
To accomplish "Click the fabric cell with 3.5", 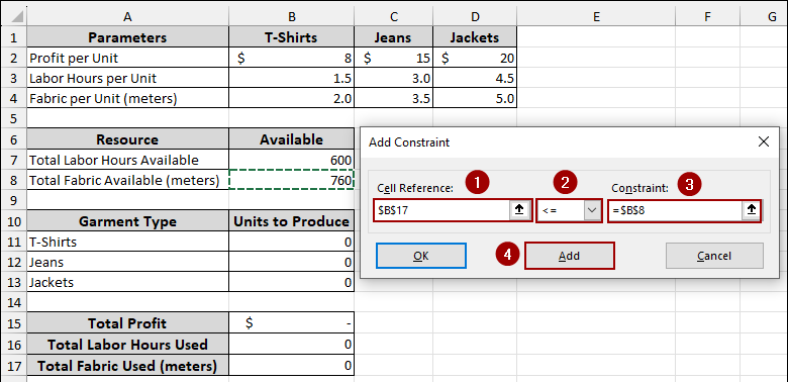I will click(393, 98).
